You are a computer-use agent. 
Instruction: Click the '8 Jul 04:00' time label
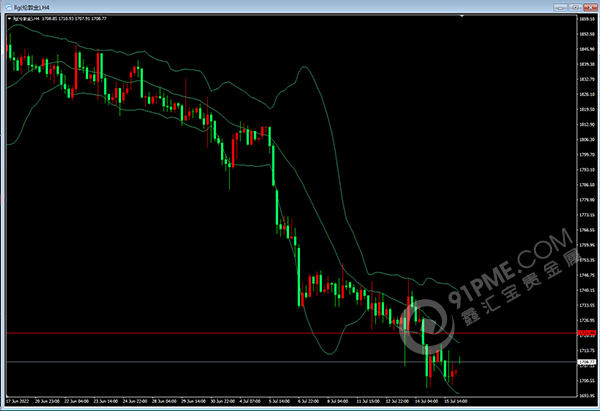click(x=338, y=401)
